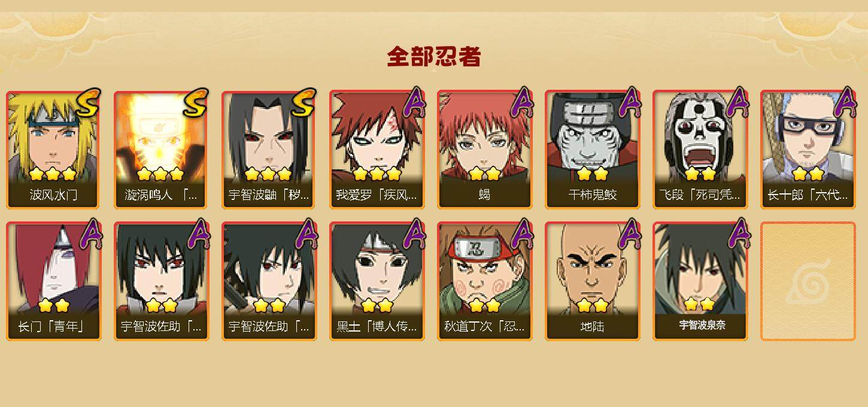The image size is (868, 407).
Task: Pick the 长十郎 ninja card with glasses
Action: pyautogui.click(x=808, y=150)
